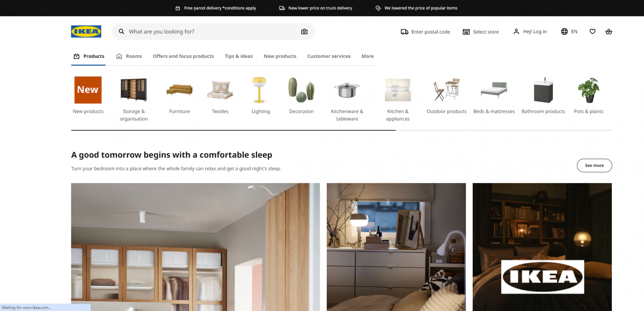Open the Kitchenware & tableware pot icon
The width and height of the screenshot is (644, 311).
tap(347, 90)
